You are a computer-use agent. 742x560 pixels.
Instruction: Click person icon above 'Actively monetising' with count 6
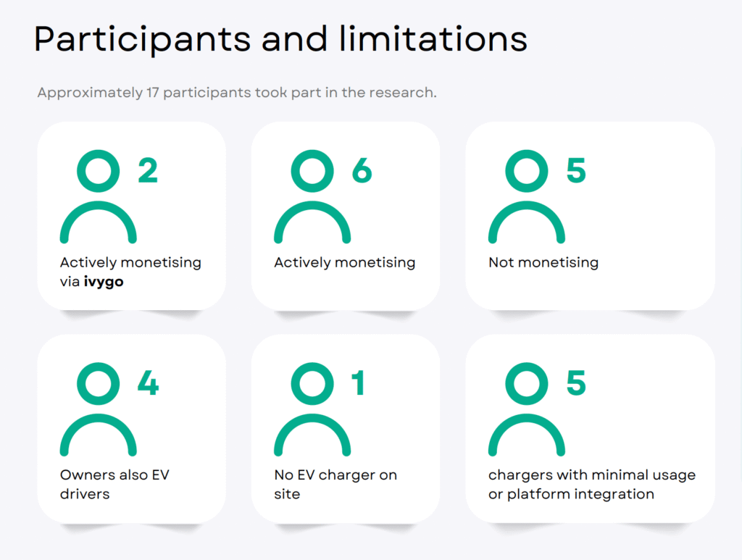[312, 196]
